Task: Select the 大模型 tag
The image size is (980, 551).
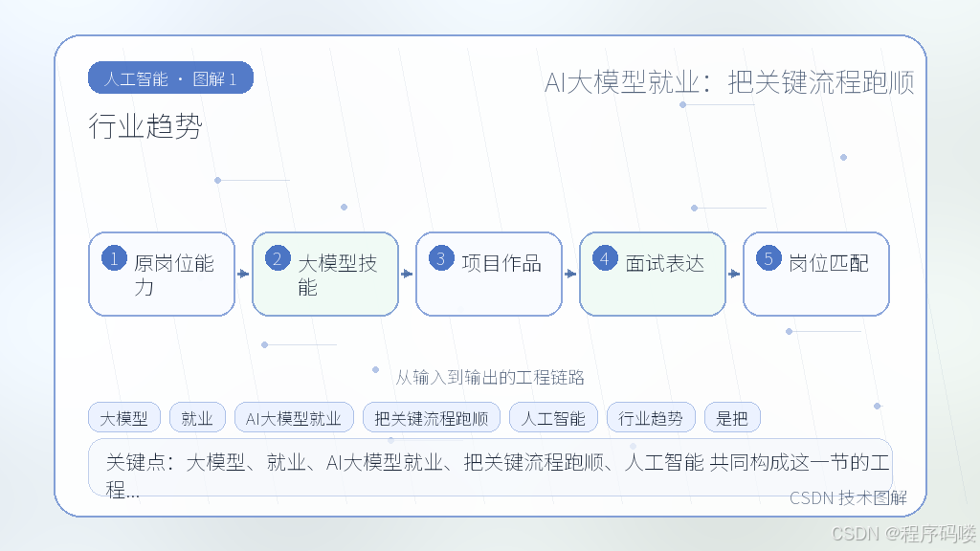Action: (124, 418)
